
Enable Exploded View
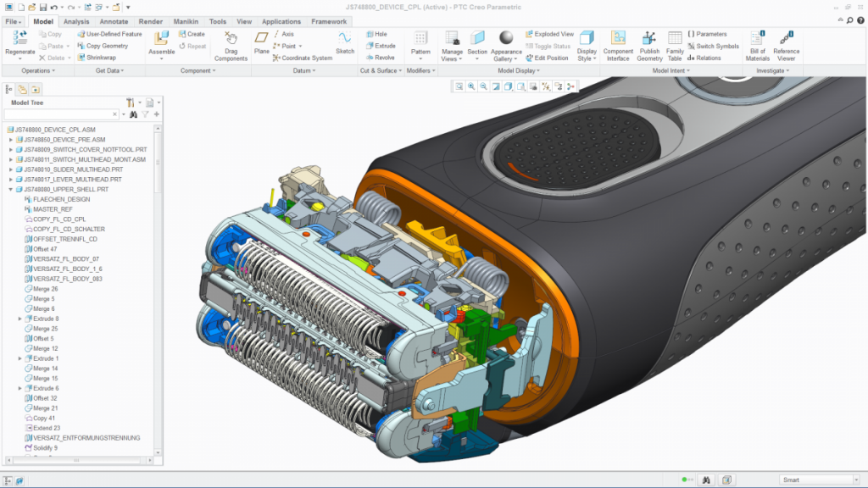551,32
